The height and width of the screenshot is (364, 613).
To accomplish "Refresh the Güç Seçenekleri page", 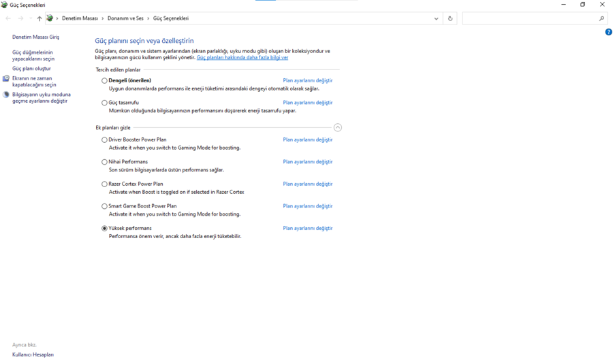I will point(450,18).
